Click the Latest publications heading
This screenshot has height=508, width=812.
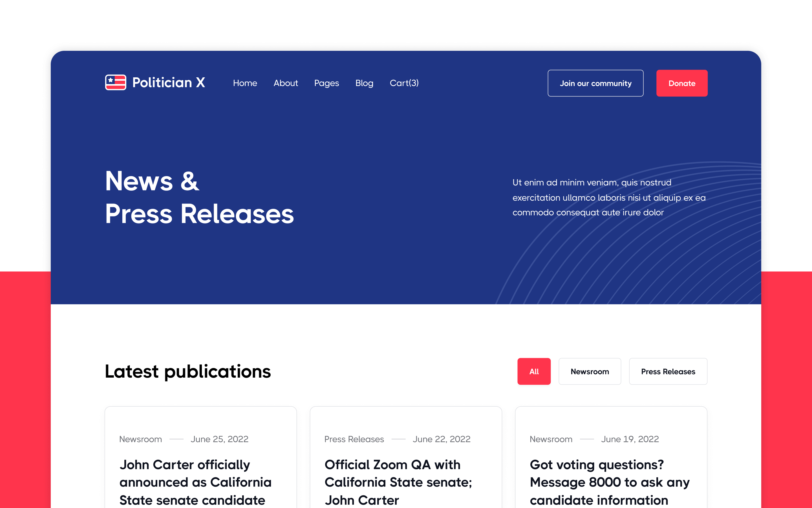click(x=187, y=372)
